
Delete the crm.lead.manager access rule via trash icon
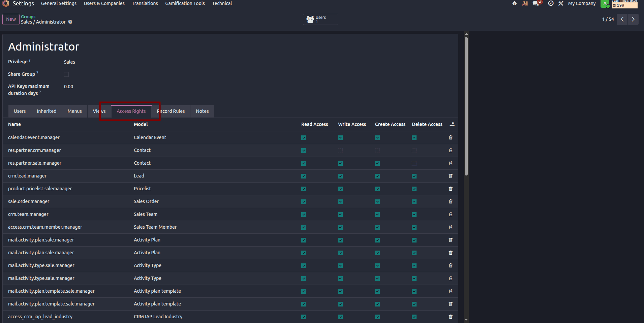tap(451, 176)
